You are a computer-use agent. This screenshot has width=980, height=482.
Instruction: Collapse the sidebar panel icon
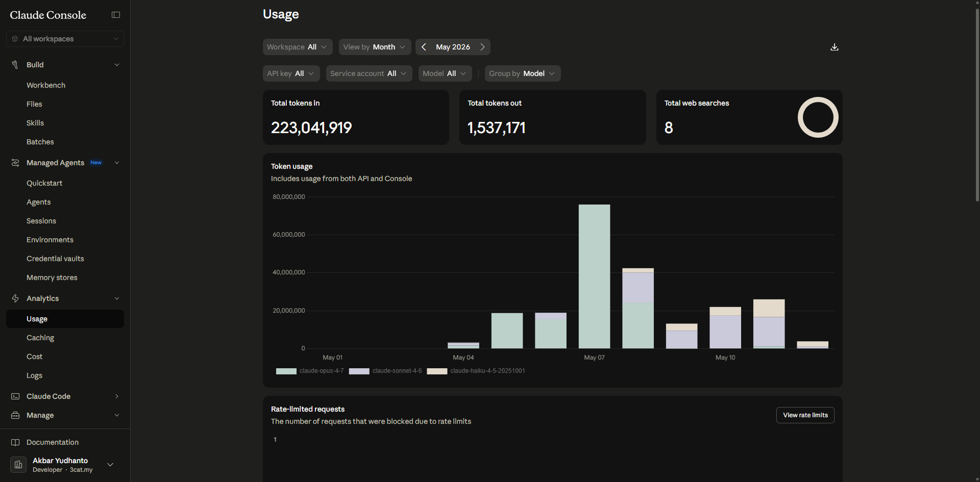(x=116, y=15)
